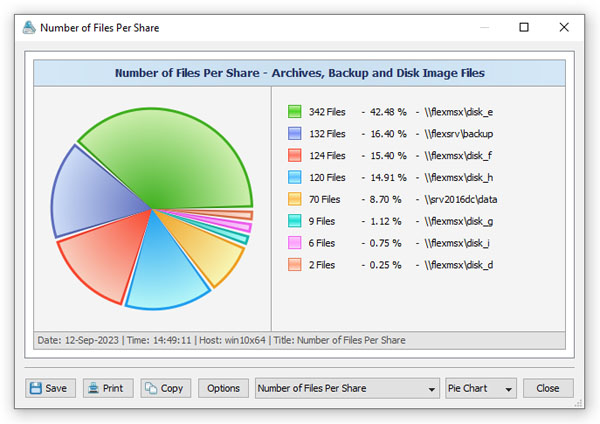The height and width of the screenshot is (424, 600).
Task: Close the chart dialog with the Close button
Action: (x=548, y=388)
